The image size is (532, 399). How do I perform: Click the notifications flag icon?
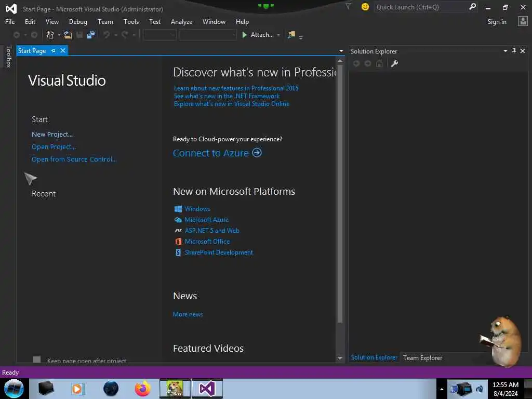tap(348, 6)
